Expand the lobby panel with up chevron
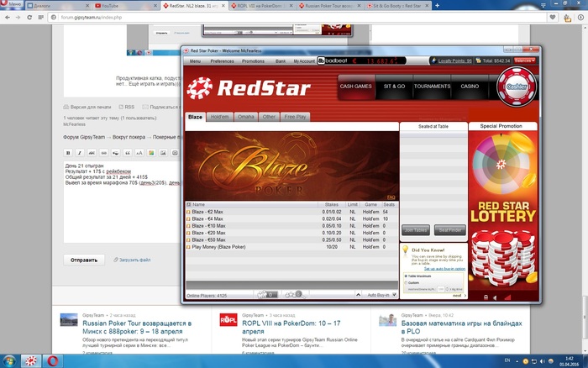This screenshot has height=368, width=588. pyautogui.click(x=358, y=295)
